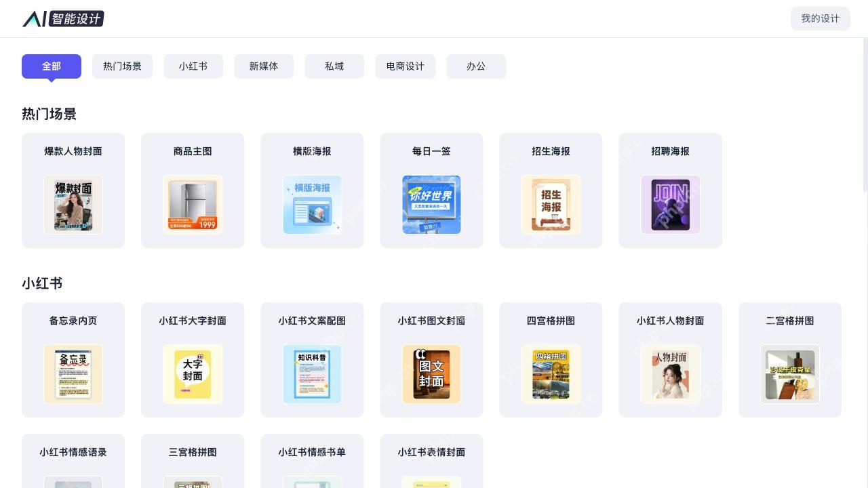Click the 小红书 section heading

[42, 283]
